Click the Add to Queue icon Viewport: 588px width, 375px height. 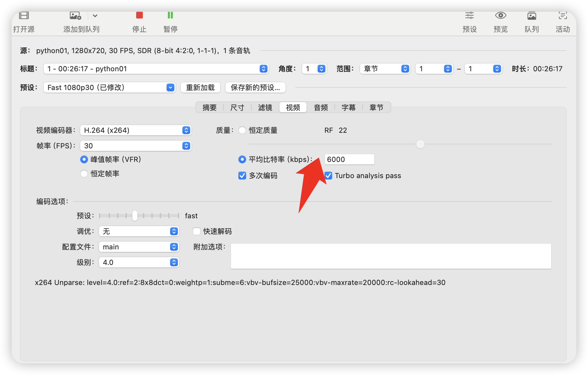click(75, 16)
